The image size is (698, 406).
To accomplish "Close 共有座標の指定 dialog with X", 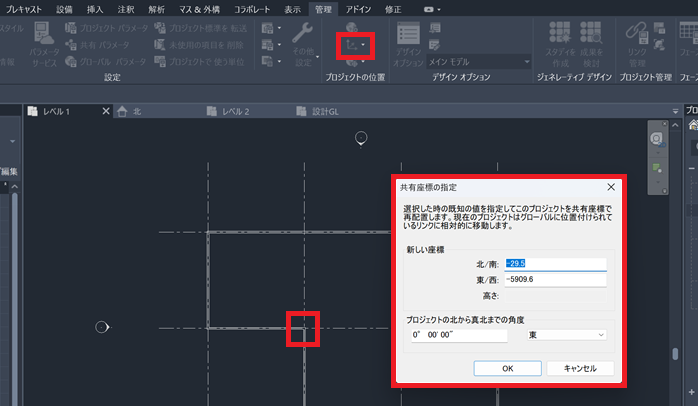I will click(x=611, y=187).
